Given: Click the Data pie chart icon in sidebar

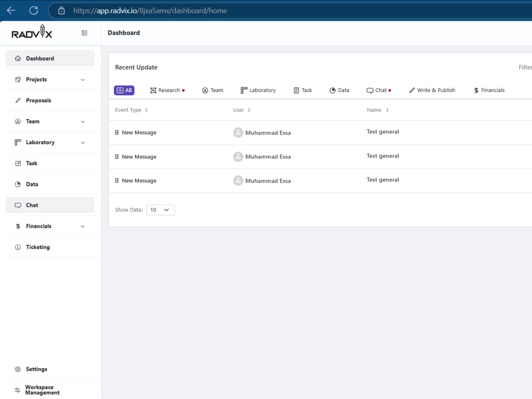Looking at the screenshot, I should [18, 184].
